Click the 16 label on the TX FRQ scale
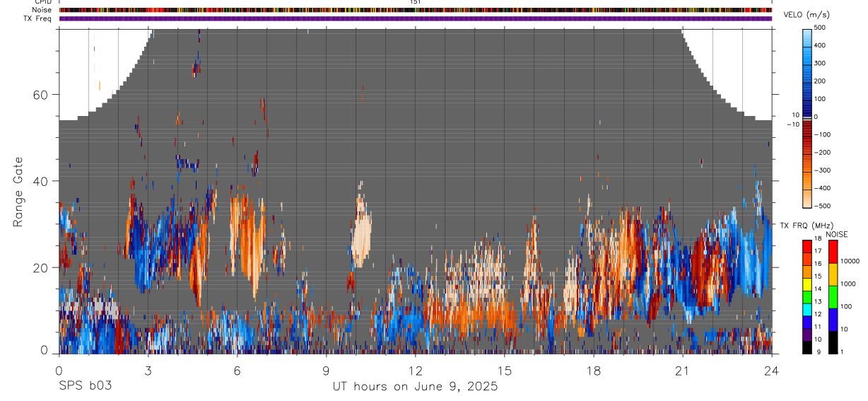Viewport: 868px width, 401px height. pos(819,263)
